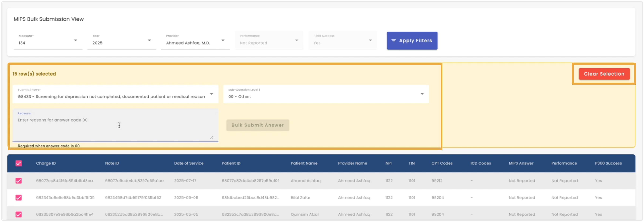Viewport: 644px width, 222px height.
Task: Click charge ID 68077ec8d416fc854b9af3ea
Action: [64, 181]
